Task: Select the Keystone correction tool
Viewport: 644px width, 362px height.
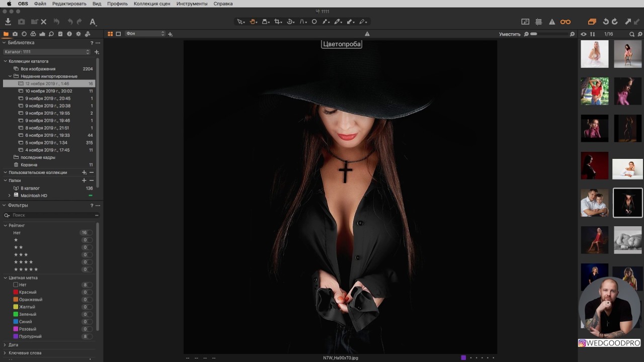Action: [x=303, y=22]
